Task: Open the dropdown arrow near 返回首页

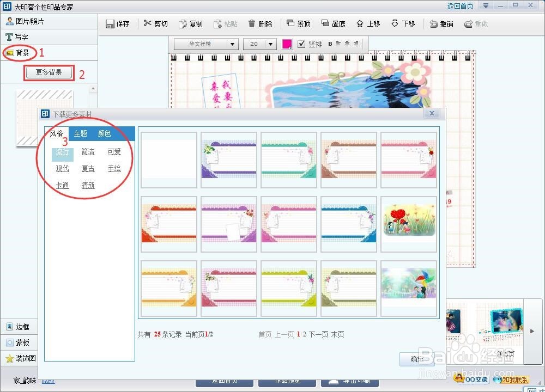Action: pyautogui.click(x=486, y=5)
